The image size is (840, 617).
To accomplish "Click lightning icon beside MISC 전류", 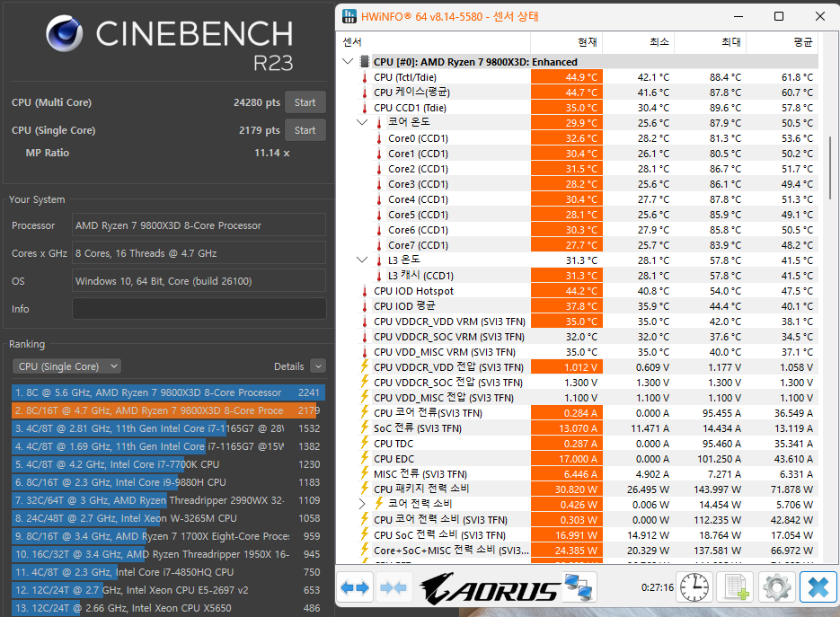I will click(x=365, y=474).
